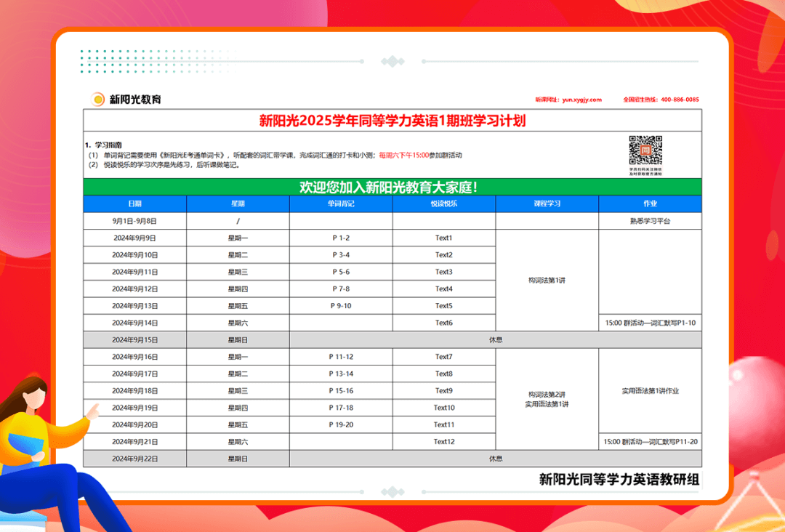Select the 2024年9月22日 date cell
The image size is (785, 532).
[x=135, y=459]
